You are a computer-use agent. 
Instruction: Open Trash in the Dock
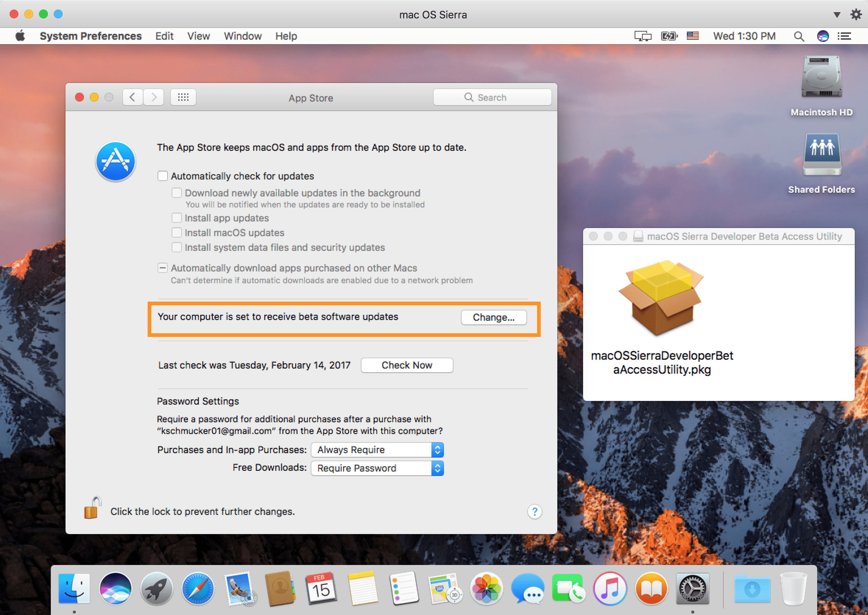[x=793, y=589]
